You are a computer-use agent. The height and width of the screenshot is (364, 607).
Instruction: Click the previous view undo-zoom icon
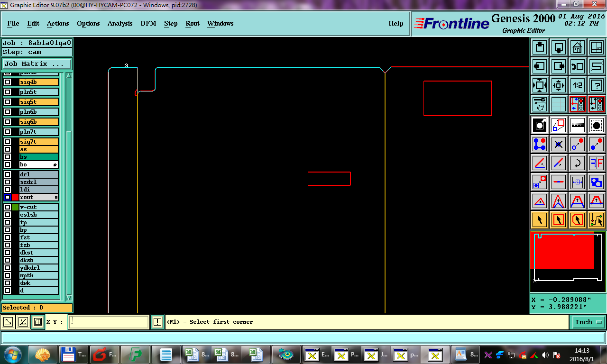click(x=578, y=66)
